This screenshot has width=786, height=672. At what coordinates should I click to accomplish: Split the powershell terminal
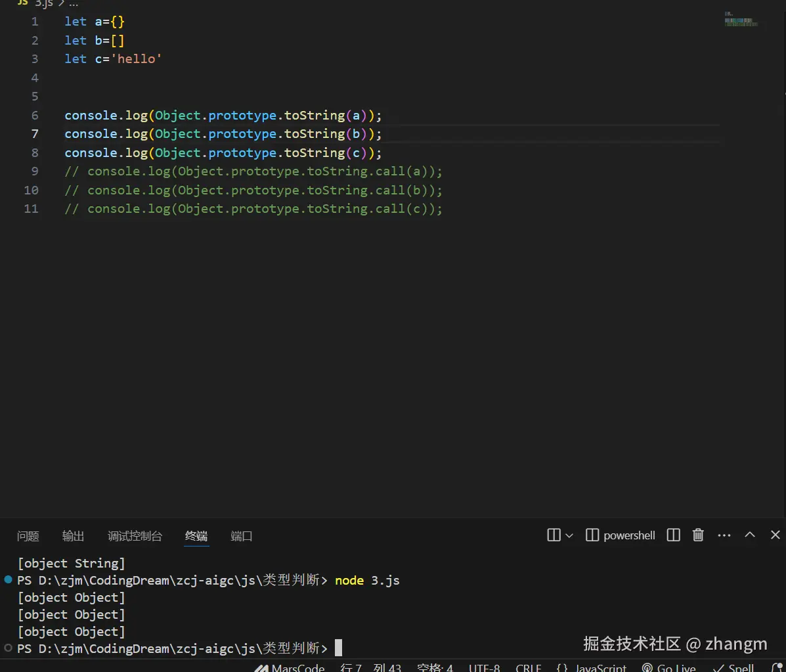(674, 535)
